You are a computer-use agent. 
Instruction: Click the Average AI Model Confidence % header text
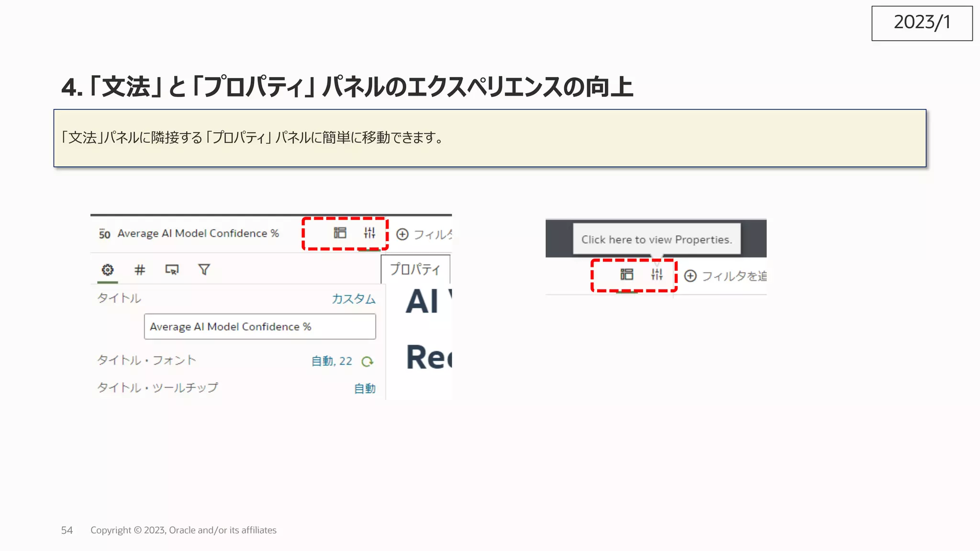[x=198, y=233]
